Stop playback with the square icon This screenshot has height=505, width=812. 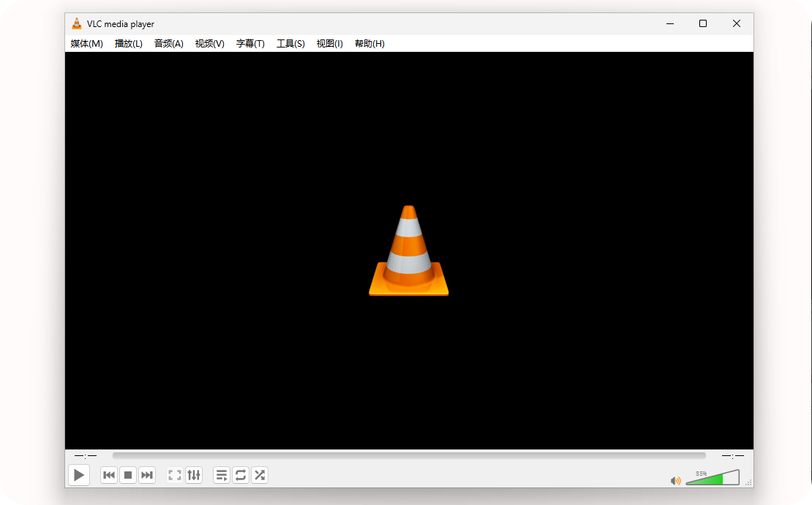(128, 475)
